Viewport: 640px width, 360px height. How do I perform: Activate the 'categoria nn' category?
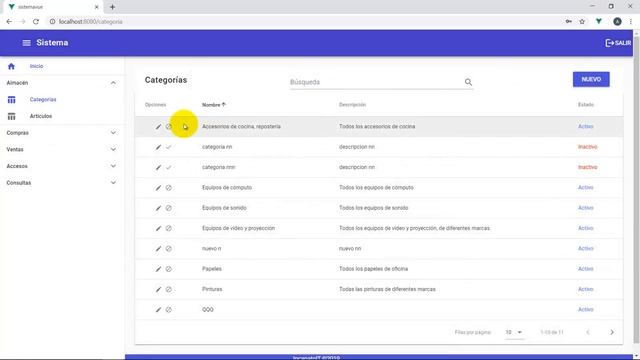click(x=169, y=147)
